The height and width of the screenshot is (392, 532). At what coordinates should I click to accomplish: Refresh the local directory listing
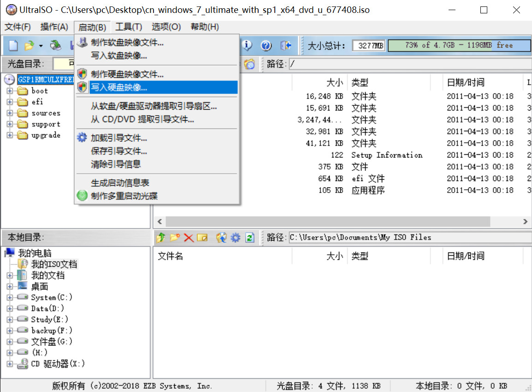tap(249, 237)
